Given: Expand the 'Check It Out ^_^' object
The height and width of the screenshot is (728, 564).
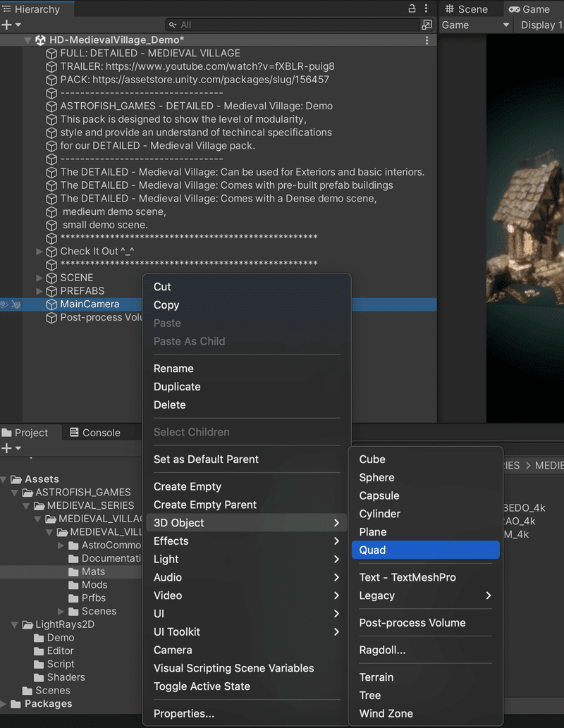Looking at the screenshot, I should click(39, 251).
